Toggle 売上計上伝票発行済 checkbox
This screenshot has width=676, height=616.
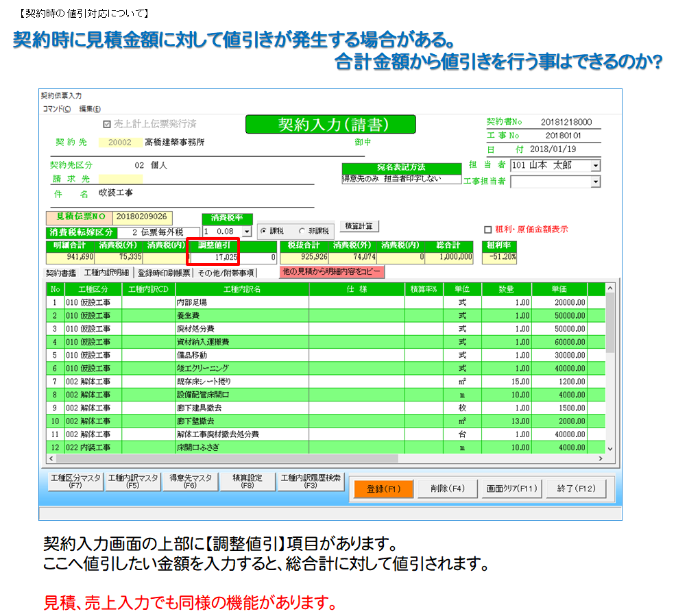(106, 125)
